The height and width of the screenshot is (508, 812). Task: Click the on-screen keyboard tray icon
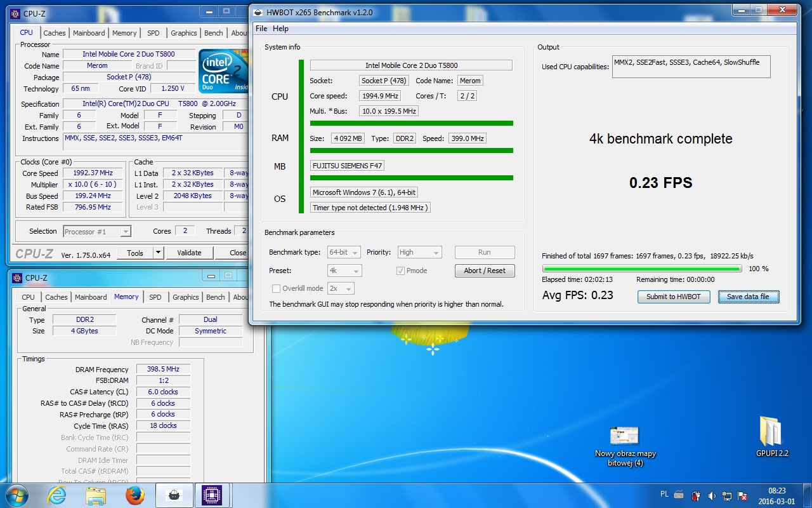coord(679,495)
